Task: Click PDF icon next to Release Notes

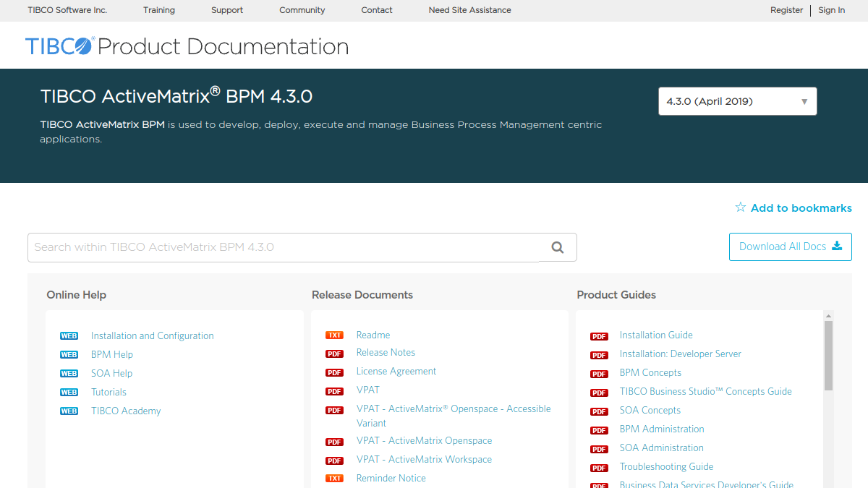Action: tap(334, 354)
